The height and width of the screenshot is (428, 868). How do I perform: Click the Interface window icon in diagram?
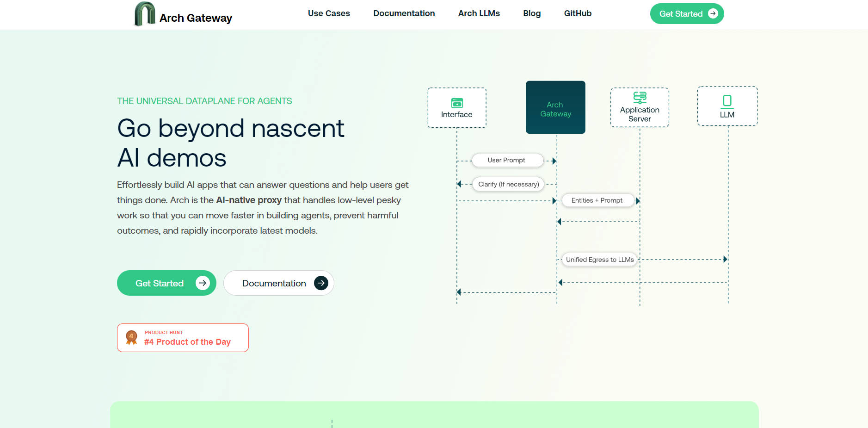pyautogui.click(x=457, y=103)
